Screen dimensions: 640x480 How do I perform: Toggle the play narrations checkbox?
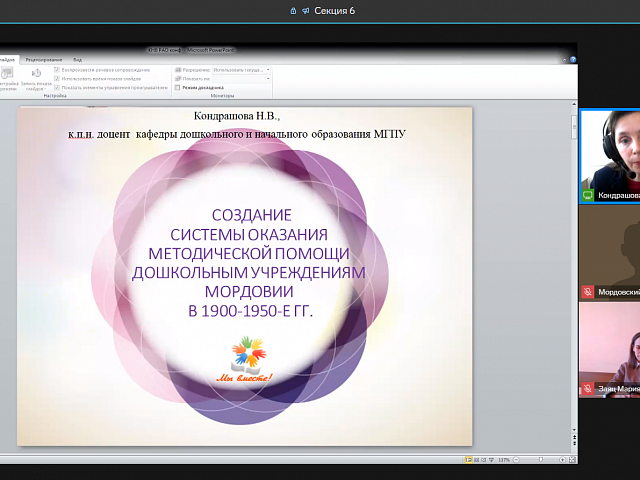57,70
